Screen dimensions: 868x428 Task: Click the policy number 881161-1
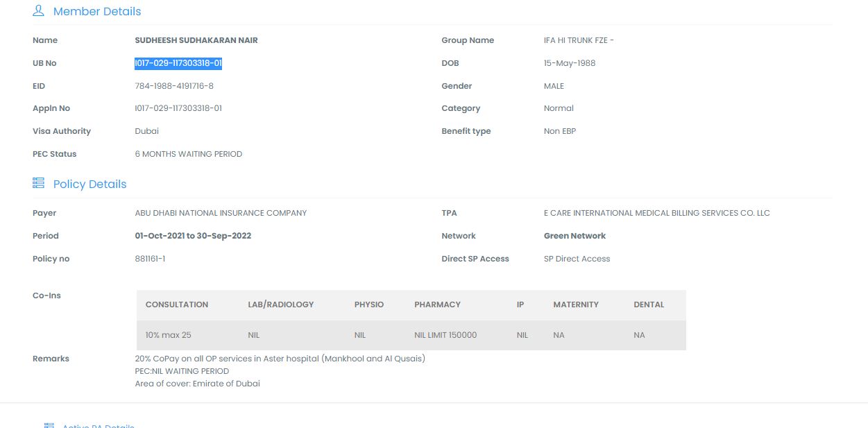click(150, 259)
